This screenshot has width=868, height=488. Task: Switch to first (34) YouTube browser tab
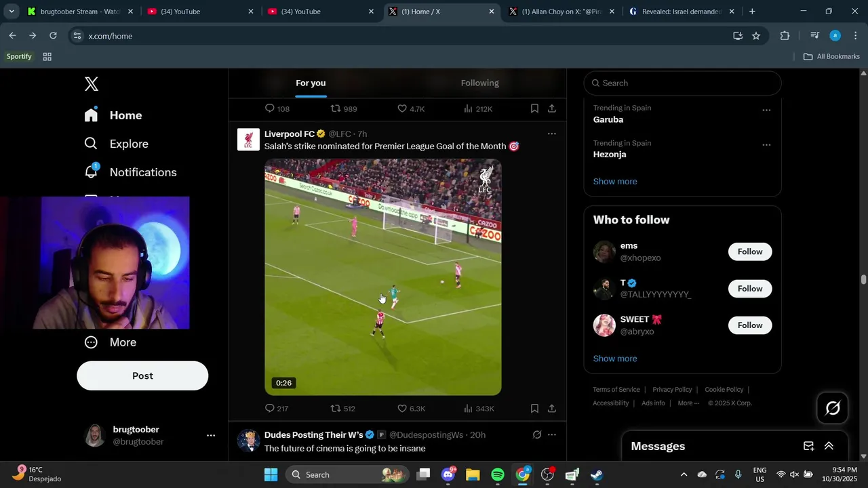point(199,12)
